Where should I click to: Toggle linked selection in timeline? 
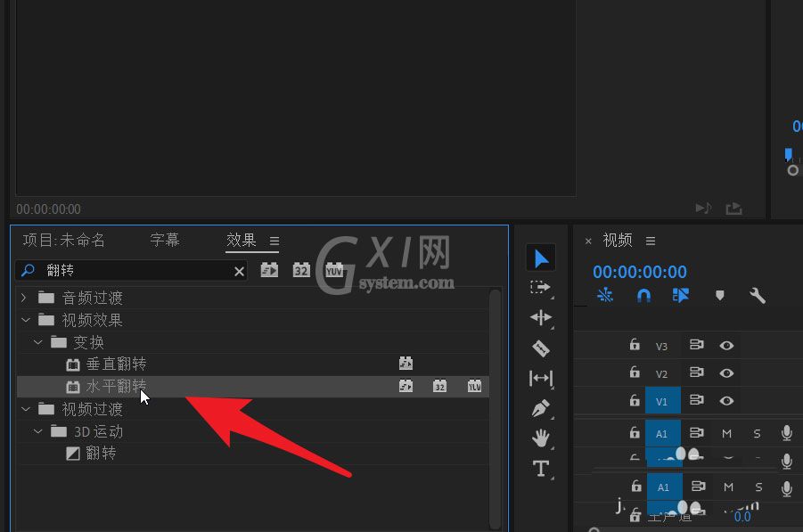point(681,296)
